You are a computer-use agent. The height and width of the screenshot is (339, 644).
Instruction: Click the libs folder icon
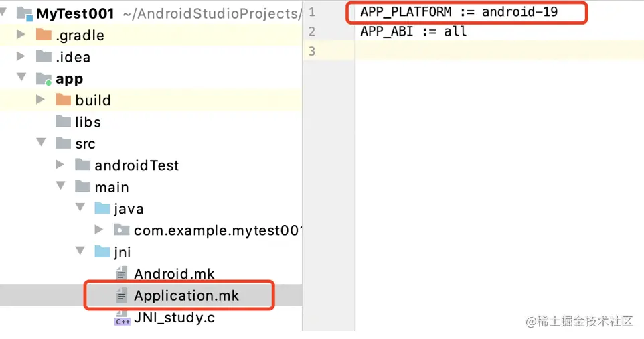63,121
